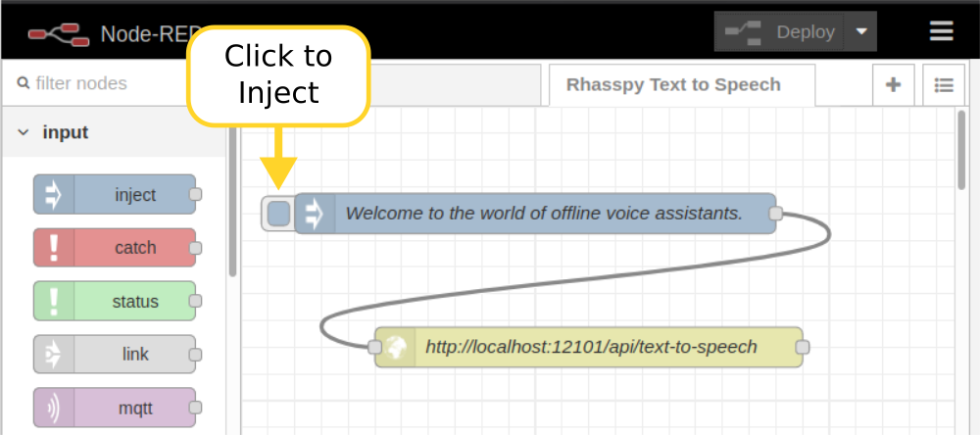Click the Node-RED logo icon

coord(58,35)
